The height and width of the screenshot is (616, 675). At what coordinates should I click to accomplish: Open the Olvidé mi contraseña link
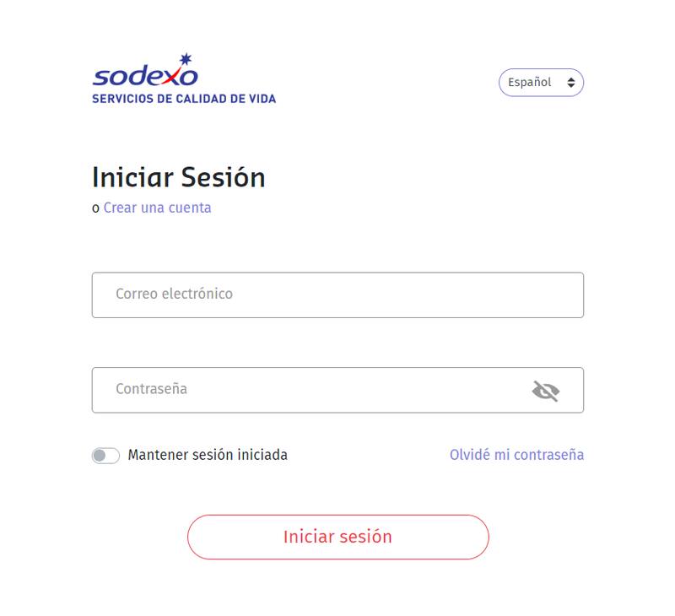click(x=516, y=455)
